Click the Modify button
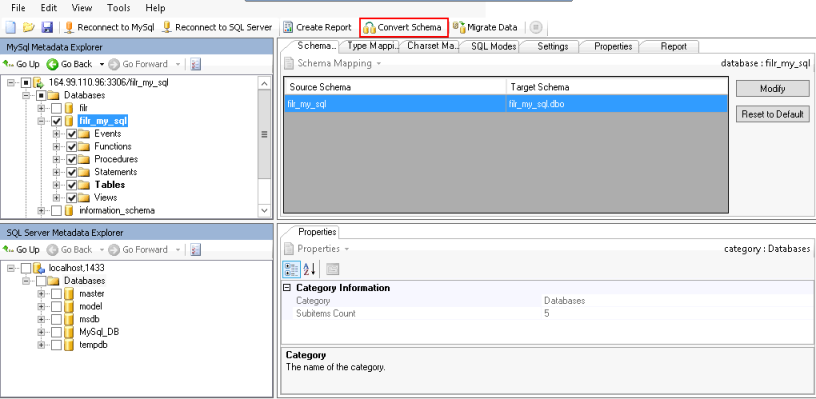The height and width of the screenshot is (399, 816). pyautogui.click(x=772, y=88)
